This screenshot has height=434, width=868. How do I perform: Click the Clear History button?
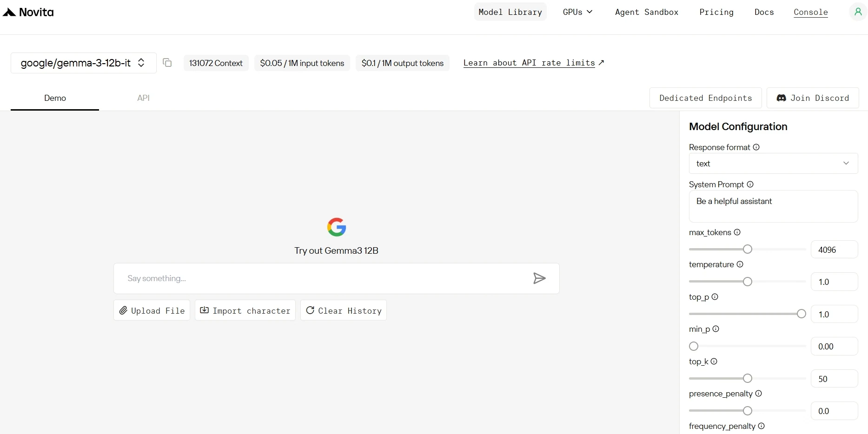[344, 310]
